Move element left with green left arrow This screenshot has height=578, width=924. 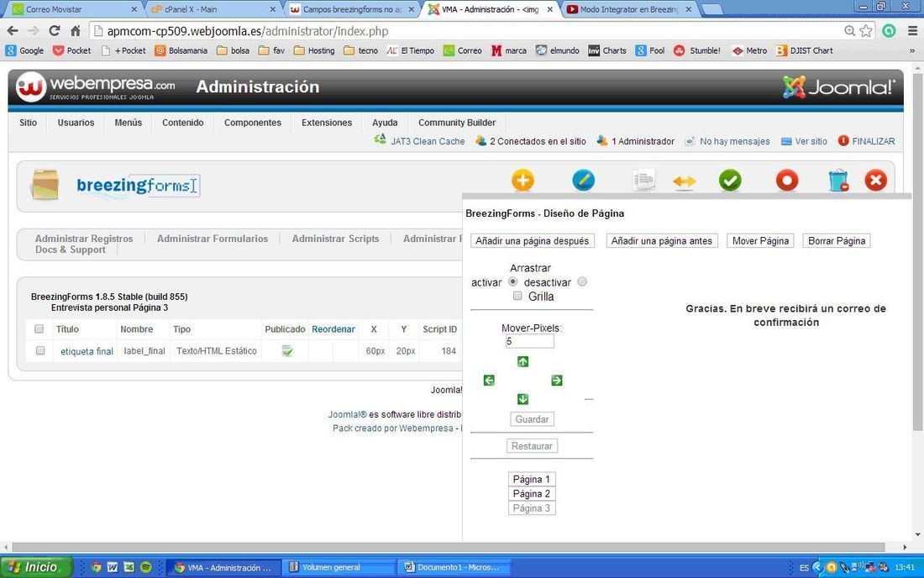click(489, 381)
